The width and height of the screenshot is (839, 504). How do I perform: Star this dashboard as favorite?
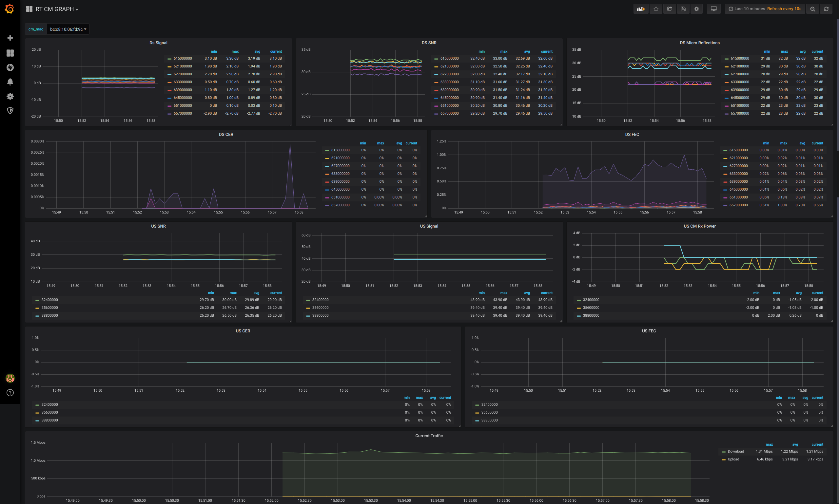point(656,9)
